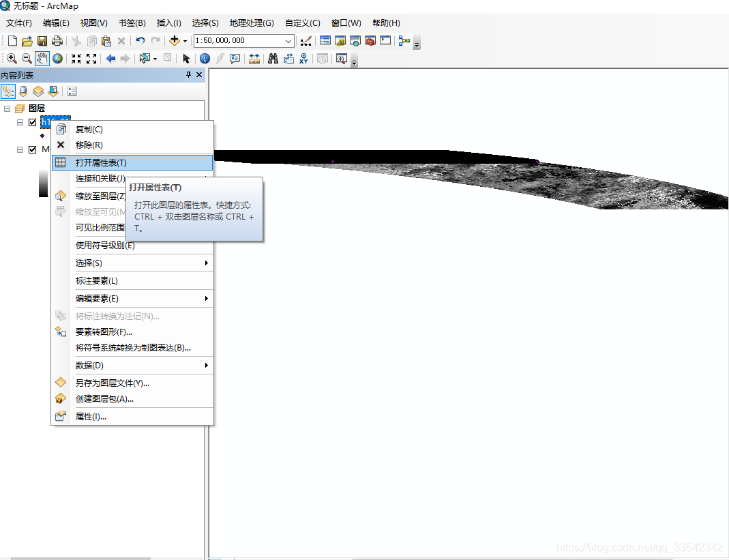
Task: Activate the HTML Popup tool
Action: [x=235, y=59]
